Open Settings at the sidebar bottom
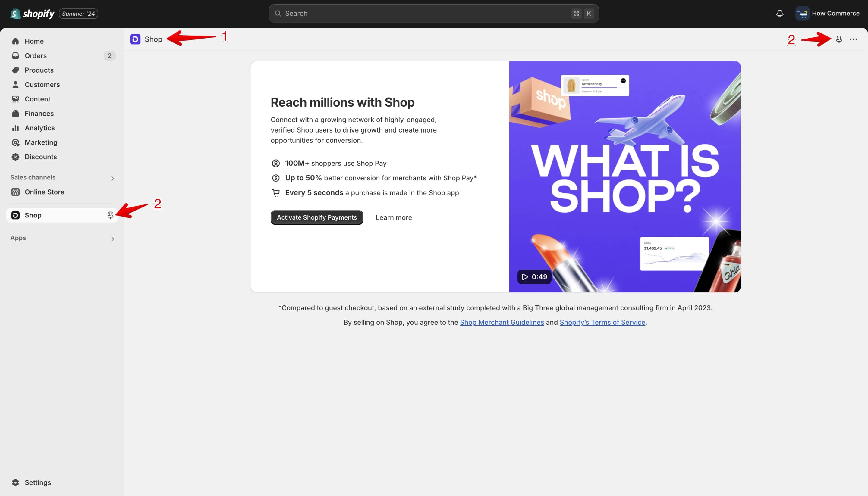The width and height of the screenshot is (868, 496). tap(62, 483)
